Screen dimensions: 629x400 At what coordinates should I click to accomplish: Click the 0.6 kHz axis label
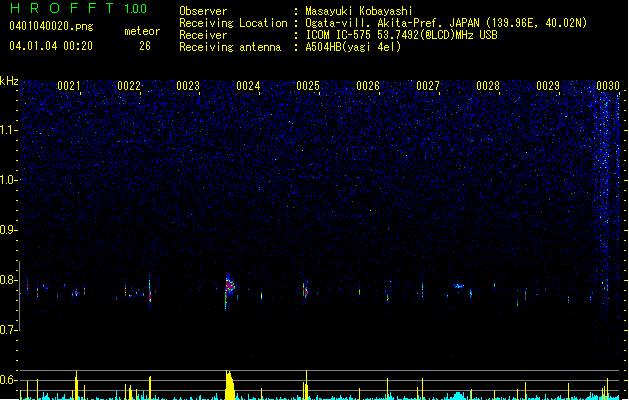(8, 380)
